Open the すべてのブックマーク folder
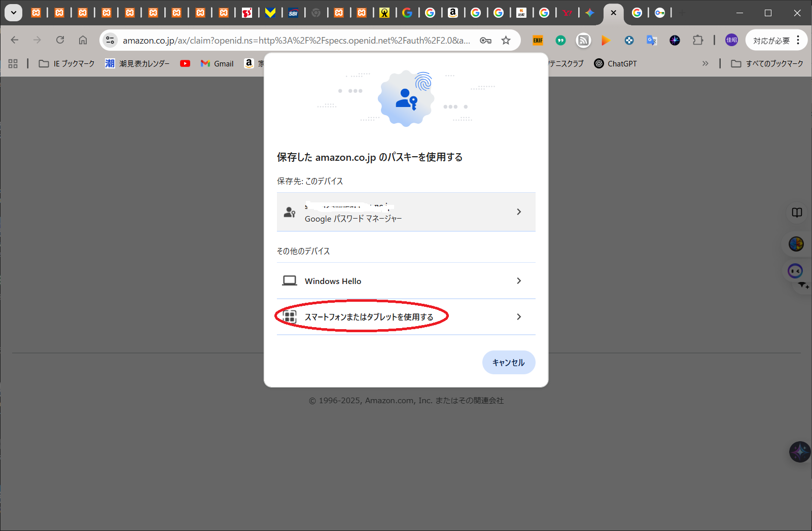 click(767, 63)
